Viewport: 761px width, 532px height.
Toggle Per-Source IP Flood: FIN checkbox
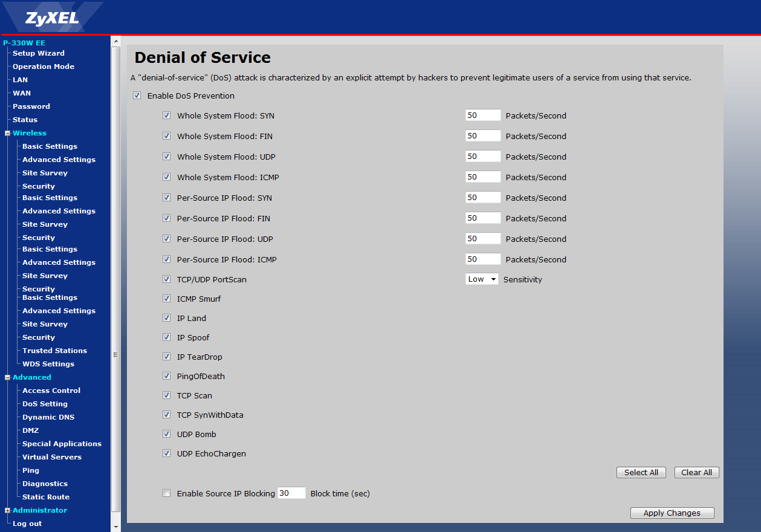[x=167, y=218]
